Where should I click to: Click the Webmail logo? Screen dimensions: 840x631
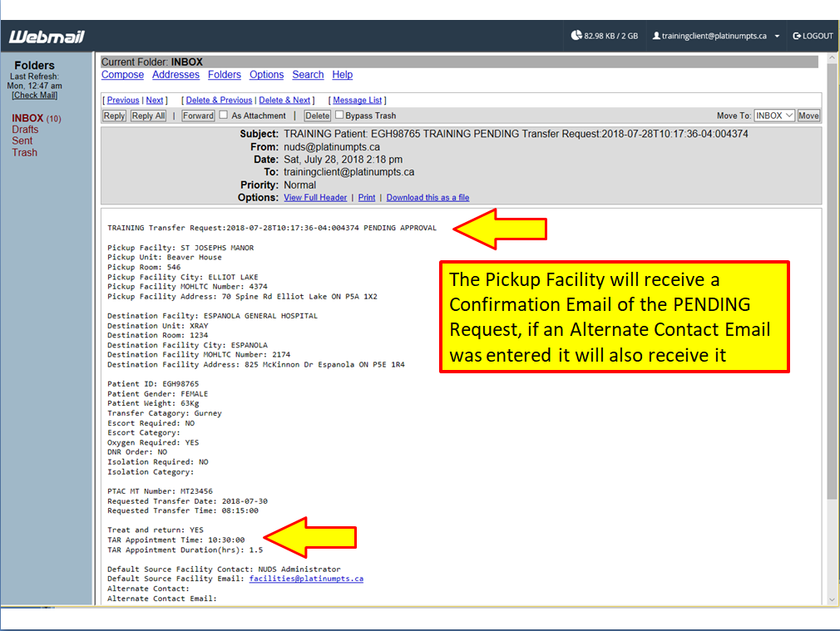click(47, 37)
